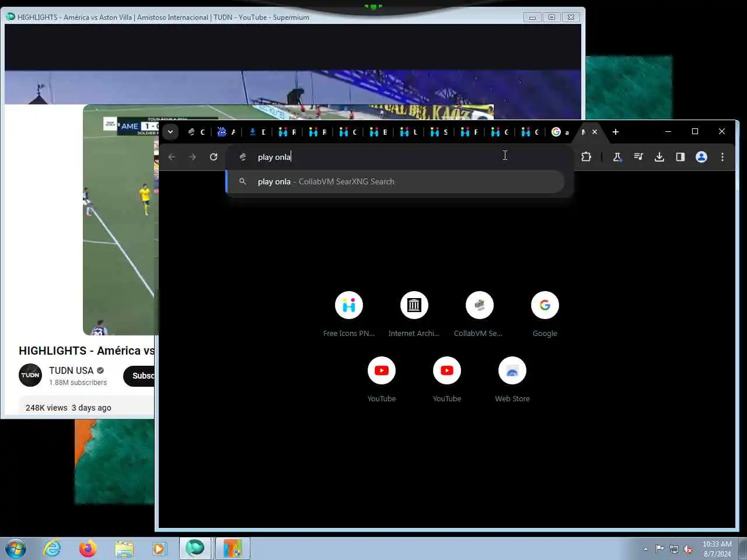Go back using the back arrow
The height and width of the screenshot is (560, 747).
(x=172, y=157)
